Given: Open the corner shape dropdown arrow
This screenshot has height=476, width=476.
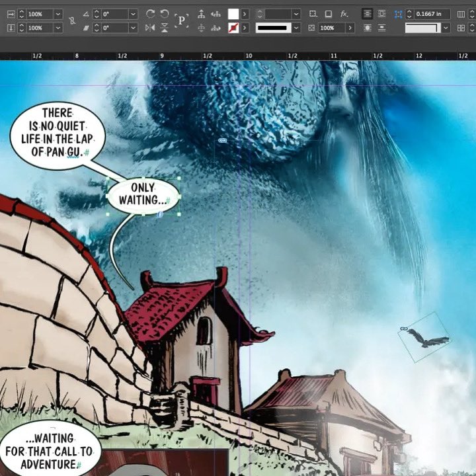Looking at the screenshot, I should (446, 28).
